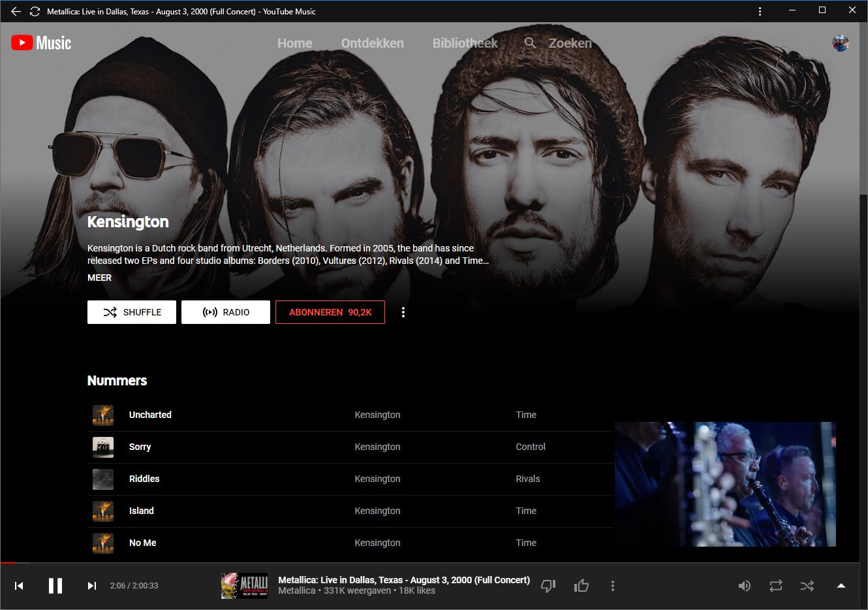Click the Kensington artist name heading
868x610 pixels.
(x=128, y=222)
